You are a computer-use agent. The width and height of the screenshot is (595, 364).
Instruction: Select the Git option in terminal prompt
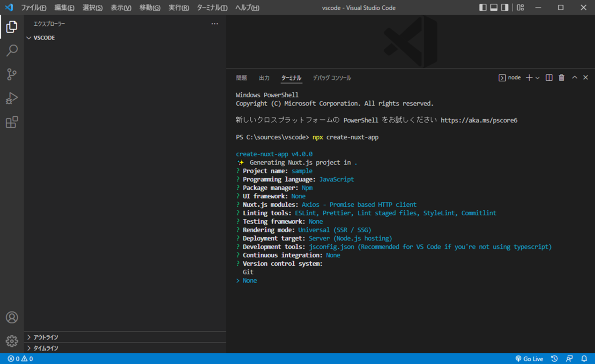(248, 272)
